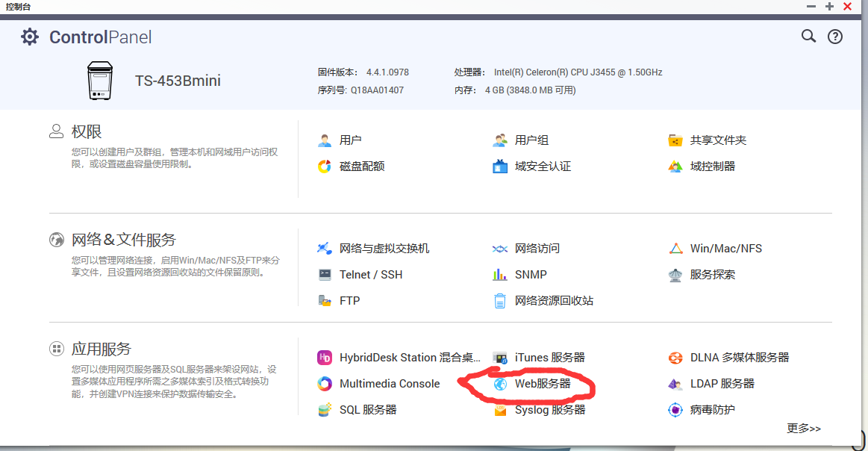Open SQL 服务器 settings
This screenshot has height=451, width=868.
pos(368,410)
